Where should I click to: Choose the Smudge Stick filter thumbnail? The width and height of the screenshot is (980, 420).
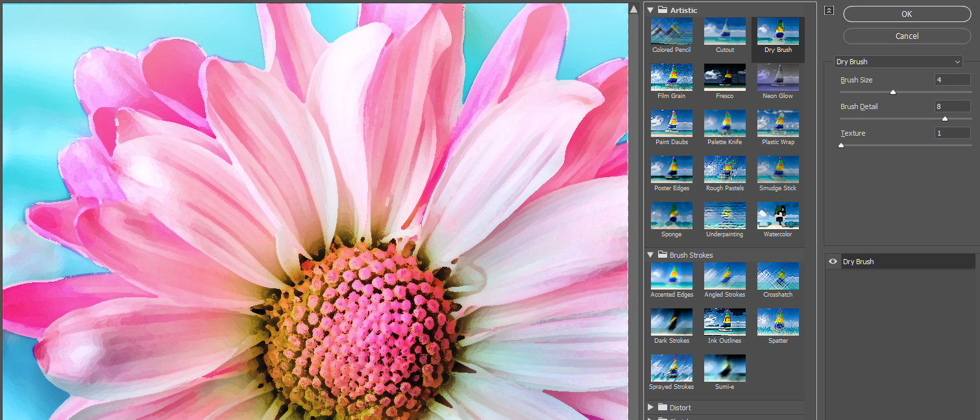pyautogui.click(x=778, y=169)
